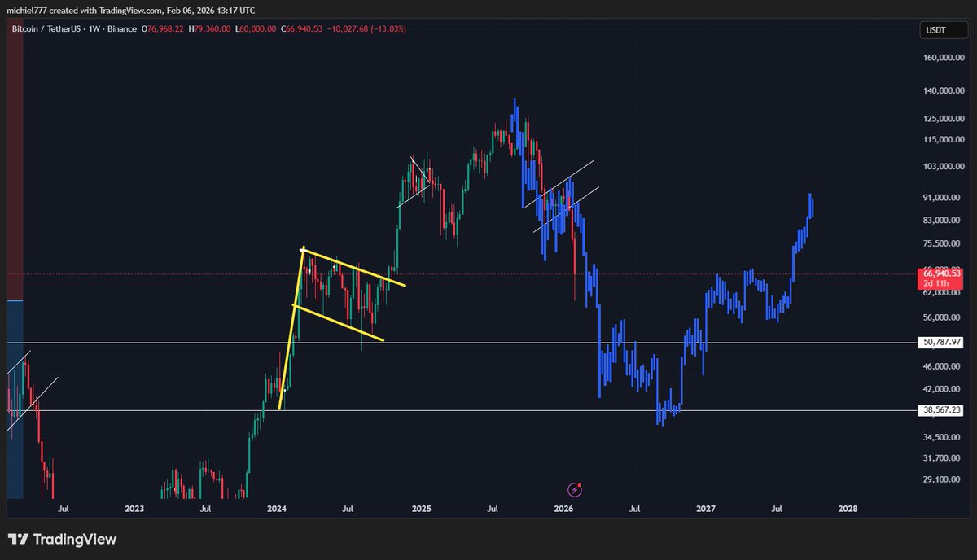The height and width of the screenshot is (560, 977).
Task: Click the red current price label 66,940.53
Action: click(943, 273)
